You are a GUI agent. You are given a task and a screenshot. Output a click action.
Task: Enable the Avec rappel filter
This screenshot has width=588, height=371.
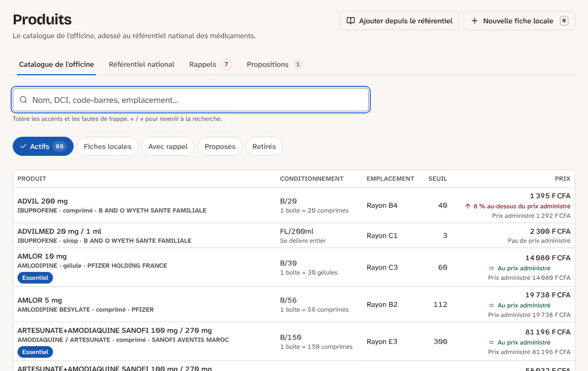click(167, 146)
